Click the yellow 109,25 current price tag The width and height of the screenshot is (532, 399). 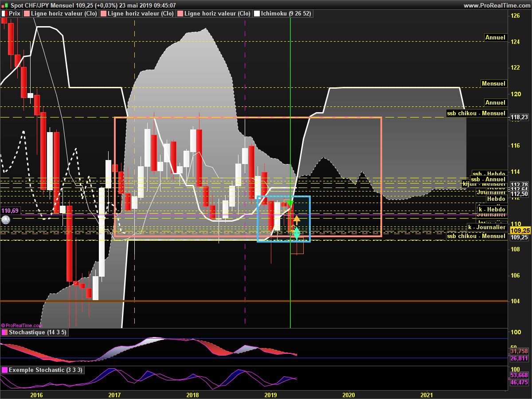[x=520, y=231]
